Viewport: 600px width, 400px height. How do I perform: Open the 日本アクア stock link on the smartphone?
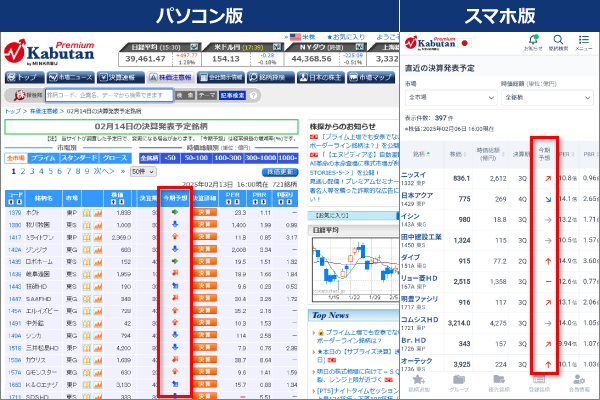(x=417, y=195)
